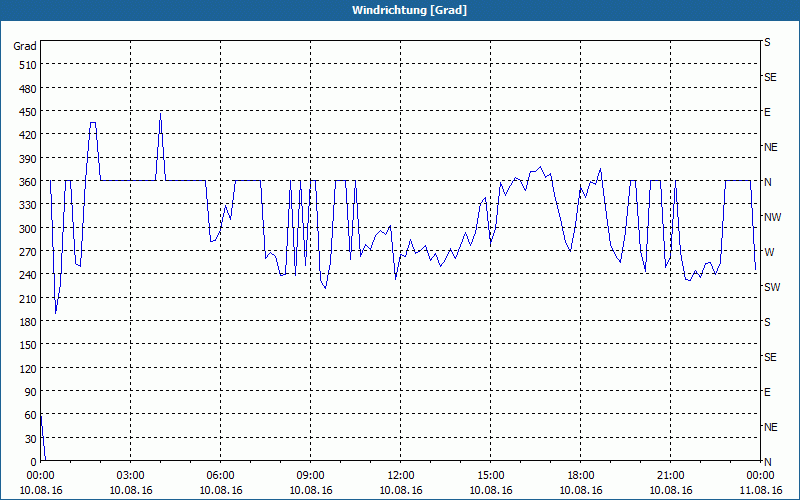Click the 06:00 time axis label
800x500 pixels.
[220, 476]
